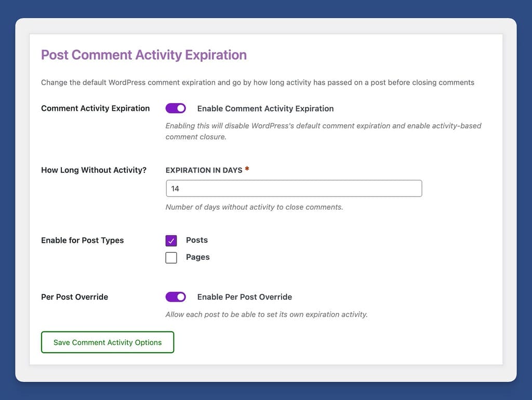The image size is (532, 400).
Task: Select the "Posts" label text
Action: click(x=197, y=240)
